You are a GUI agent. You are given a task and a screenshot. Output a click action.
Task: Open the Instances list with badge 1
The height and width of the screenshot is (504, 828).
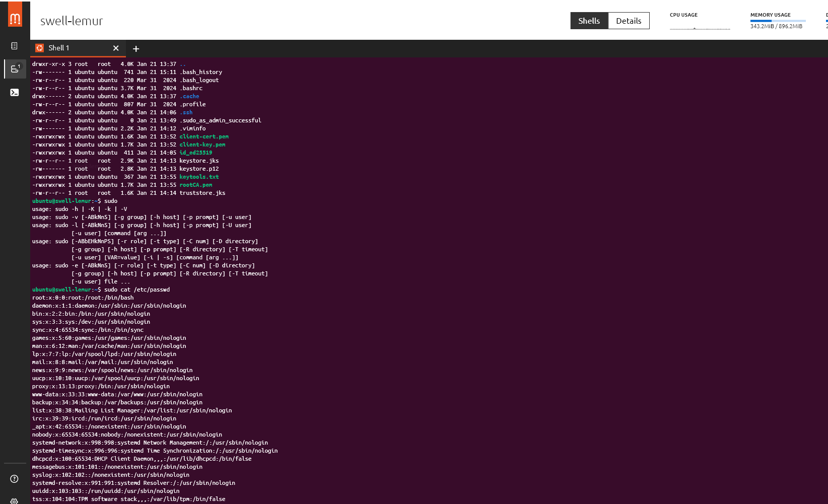coord(15,68)
